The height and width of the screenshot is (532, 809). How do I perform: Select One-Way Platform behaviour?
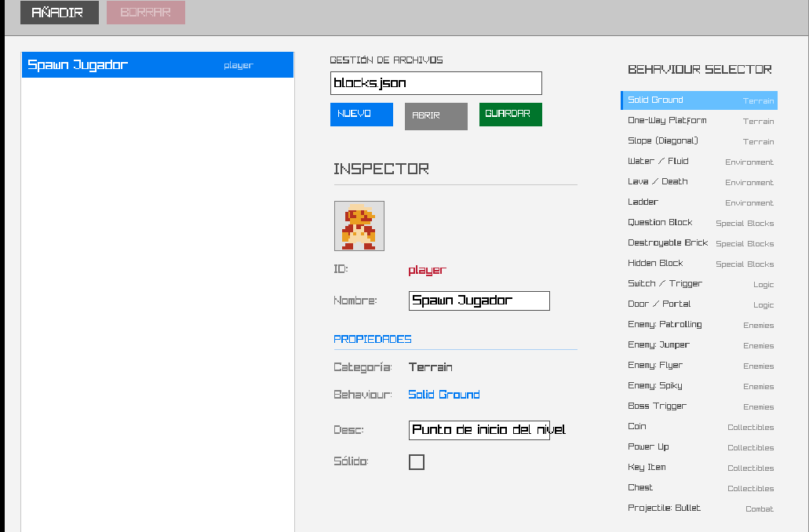click(x=699, y=121)
